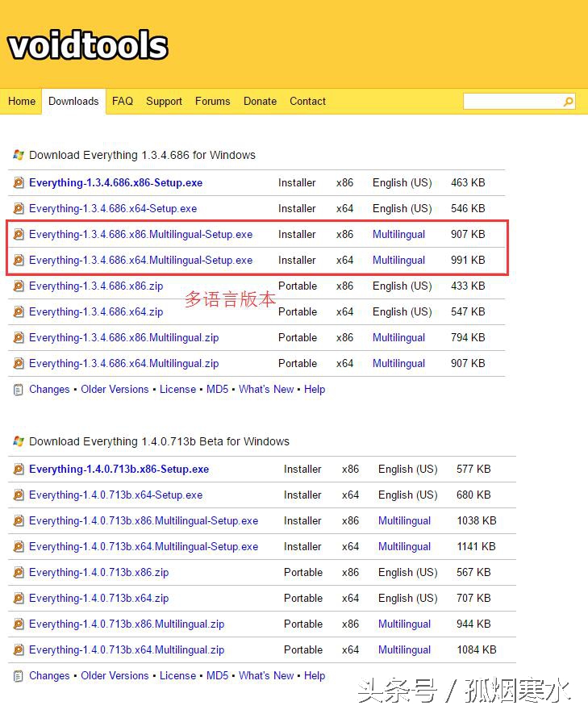Open Older Versions under 1.4.0.713b list
The image size is (588, 714).
[x=115, y=676]
